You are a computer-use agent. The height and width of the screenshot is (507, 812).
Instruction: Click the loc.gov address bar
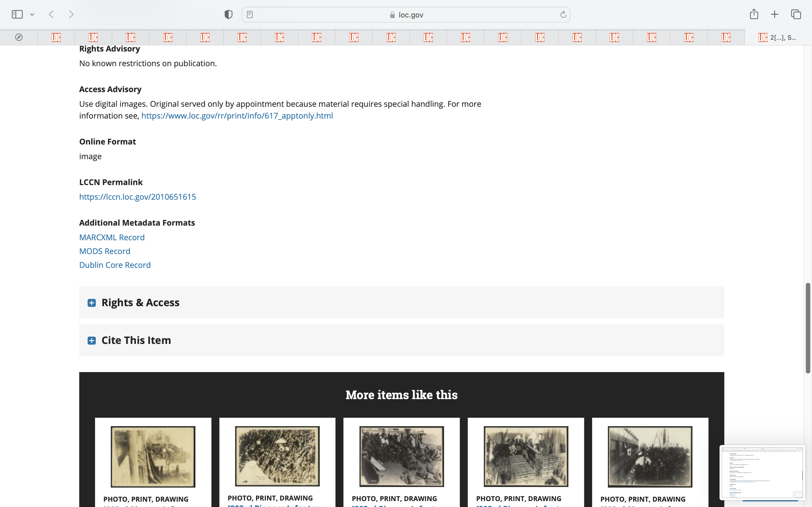click(x=406, y=15)
